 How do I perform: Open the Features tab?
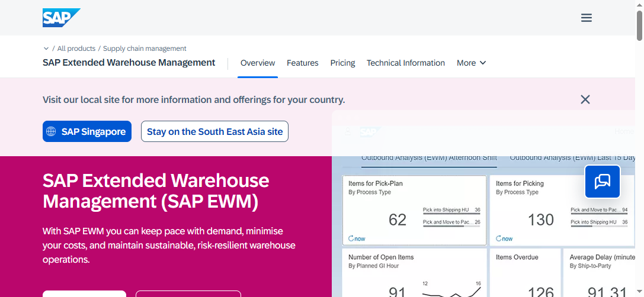pos(302,63)
